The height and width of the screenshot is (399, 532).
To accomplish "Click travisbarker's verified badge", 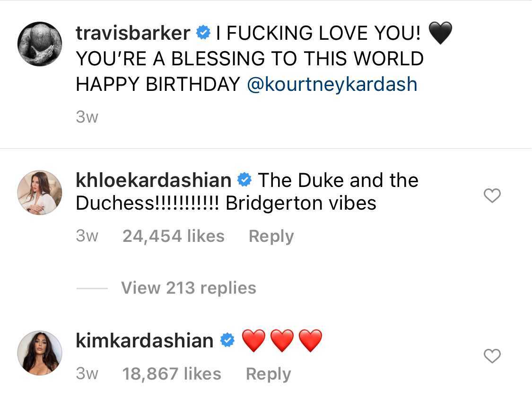I will click(203, 32).
